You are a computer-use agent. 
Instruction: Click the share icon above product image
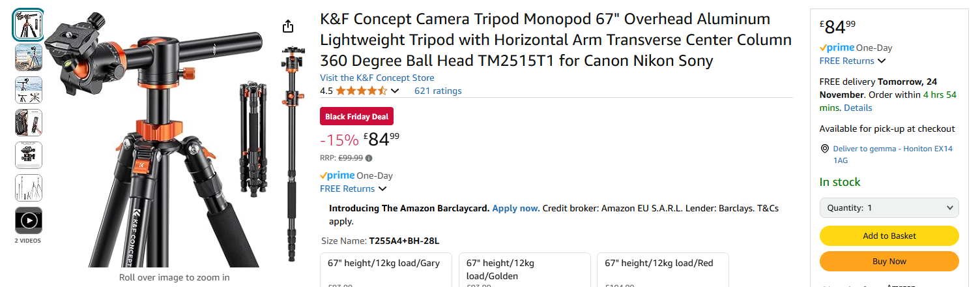click(x=288, y=26)
